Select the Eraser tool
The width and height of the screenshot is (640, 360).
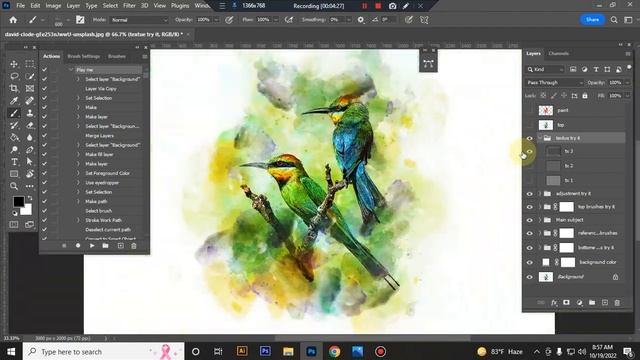point(30,125)
